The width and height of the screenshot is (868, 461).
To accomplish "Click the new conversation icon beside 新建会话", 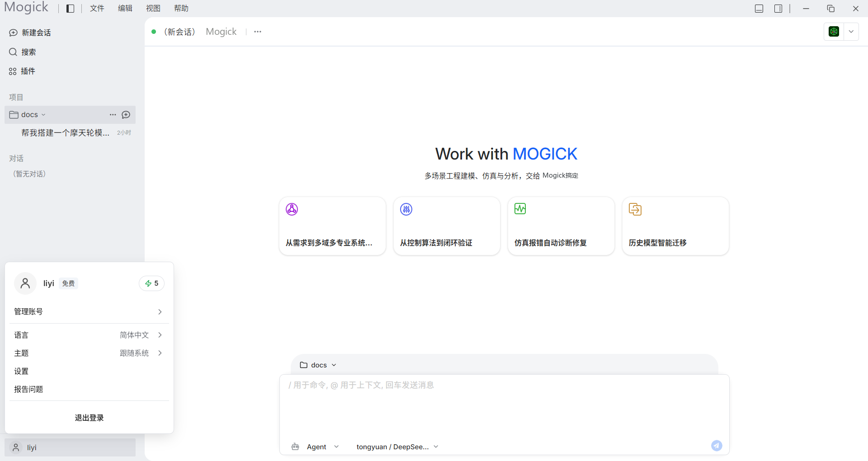I will [14, 33].
